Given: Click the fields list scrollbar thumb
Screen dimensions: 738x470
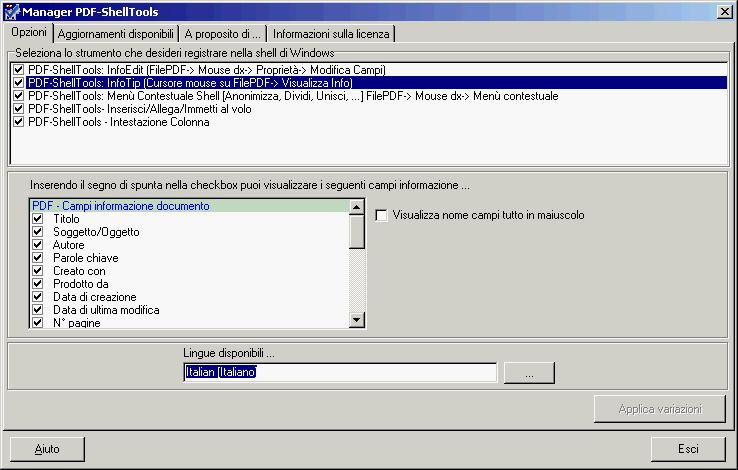Looking at the screenshot, I should click(x=357, y=231).
